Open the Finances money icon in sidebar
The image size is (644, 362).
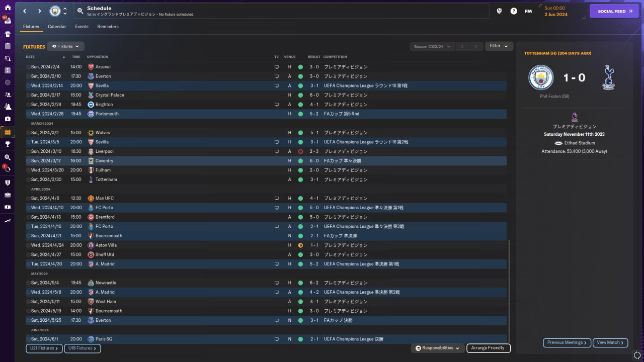coord(8,207)
